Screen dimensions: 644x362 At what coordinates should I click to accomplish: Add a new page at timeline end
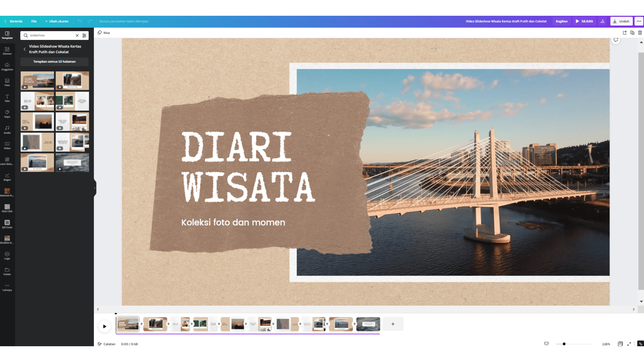(393, 324)
